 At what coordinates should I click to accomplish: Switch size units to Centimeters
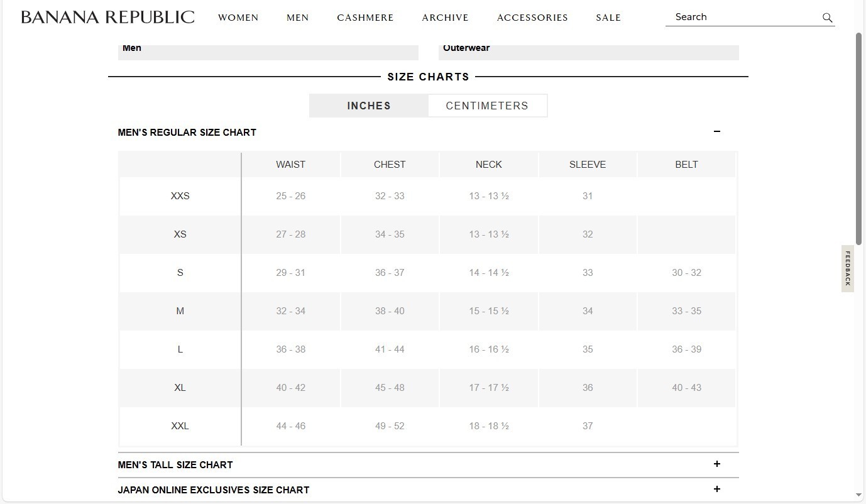[x=487, y=106]
